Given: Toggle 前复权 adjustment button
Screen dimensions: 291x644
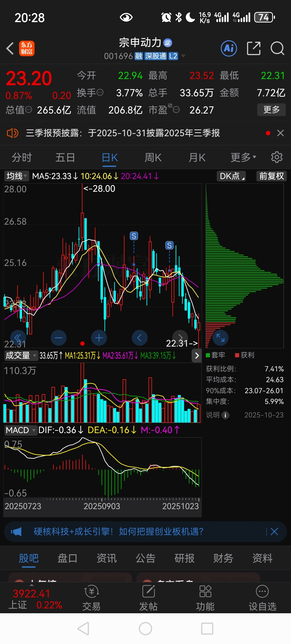Looking at the screenshot, I should coord(271,176).
